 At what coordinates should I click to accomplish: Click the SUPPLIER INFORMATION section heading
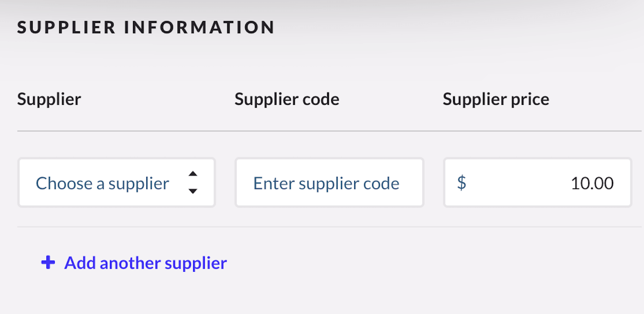[146, 27]
